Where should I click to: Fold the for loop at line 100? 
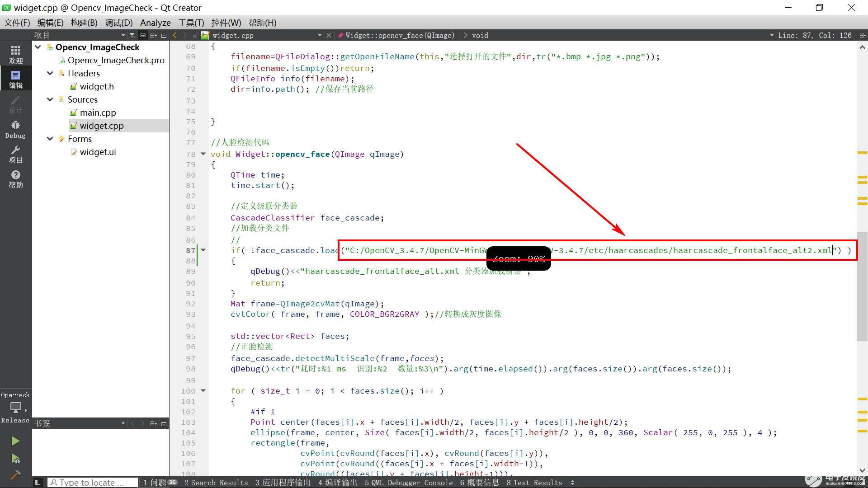(x=203, y=391)
